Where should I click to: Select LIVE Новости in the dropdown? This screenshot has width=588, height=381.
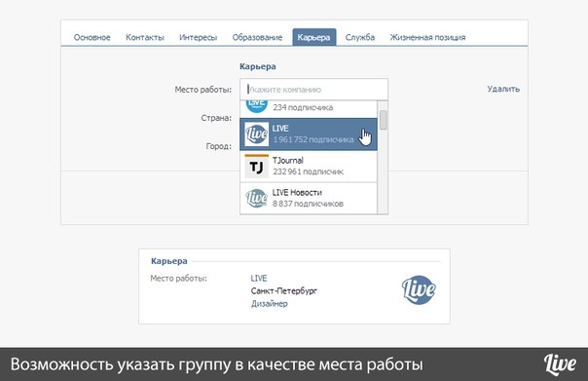click(x=309, y=198)
